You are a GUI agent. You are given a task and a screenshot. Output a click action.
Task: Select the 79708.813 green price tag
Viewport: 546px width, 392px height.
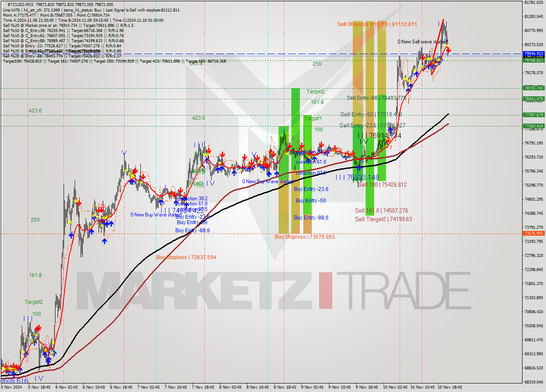[x=534, y=61]
